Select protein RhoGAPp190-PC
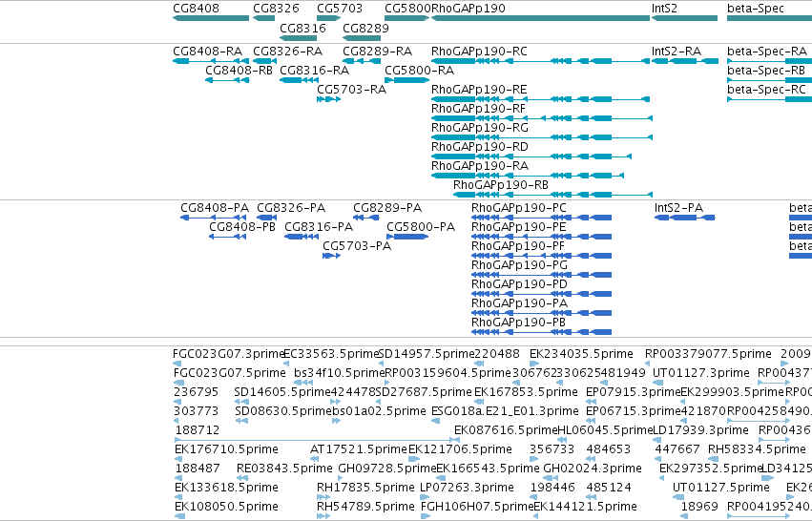The image size is (812, 521). pyautogui.click(x=541, y=218)
